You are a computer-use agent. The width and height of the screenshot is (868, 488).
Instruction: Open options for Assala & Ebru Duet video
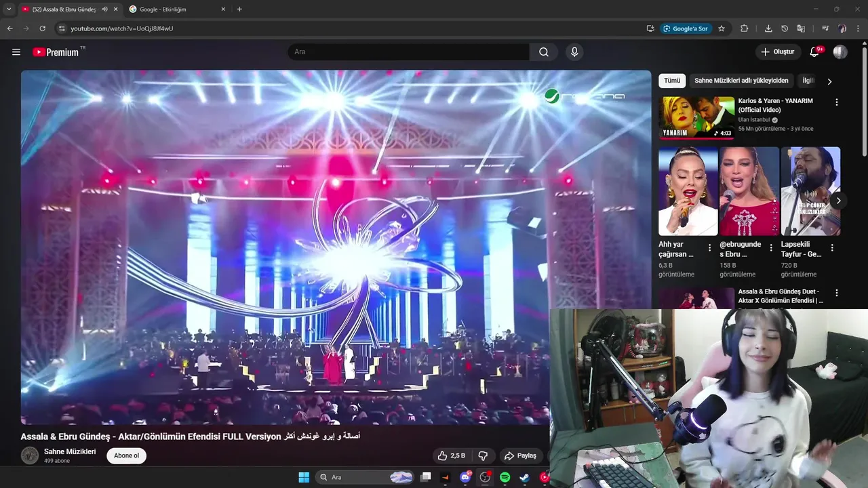pos(836,293)
